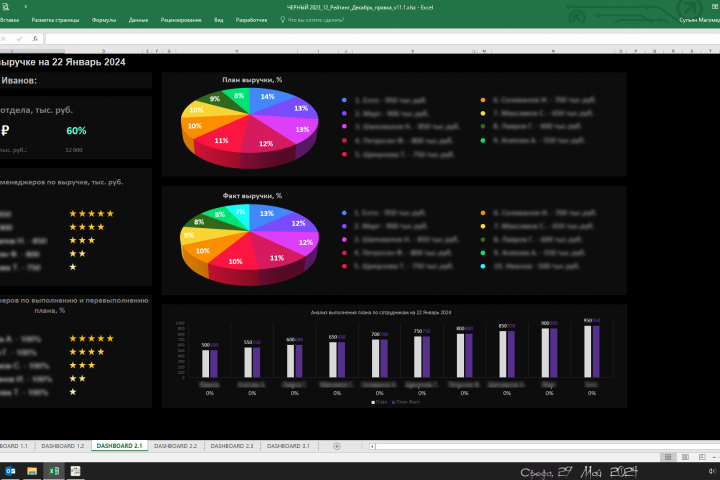Screen dimensions: 720x480
Task: Click the bar pair labeled 650
Action: tap(337, 359)
